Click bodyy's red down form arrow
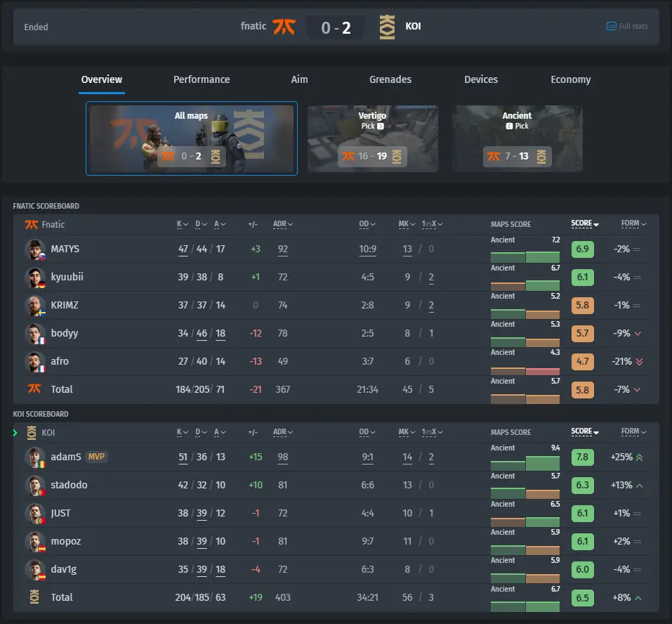The height and width of the screenshot is (624, 672). 638,333
